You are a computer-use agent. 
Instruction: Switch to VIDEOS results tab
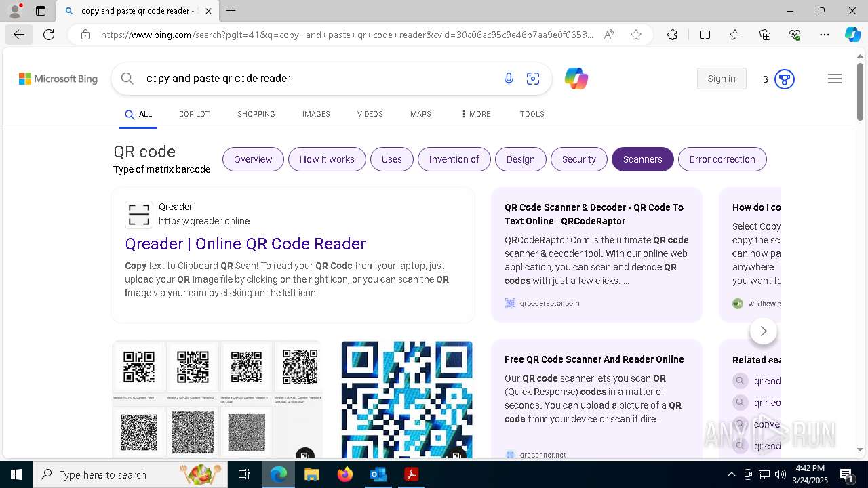click(x=370, y=114)
